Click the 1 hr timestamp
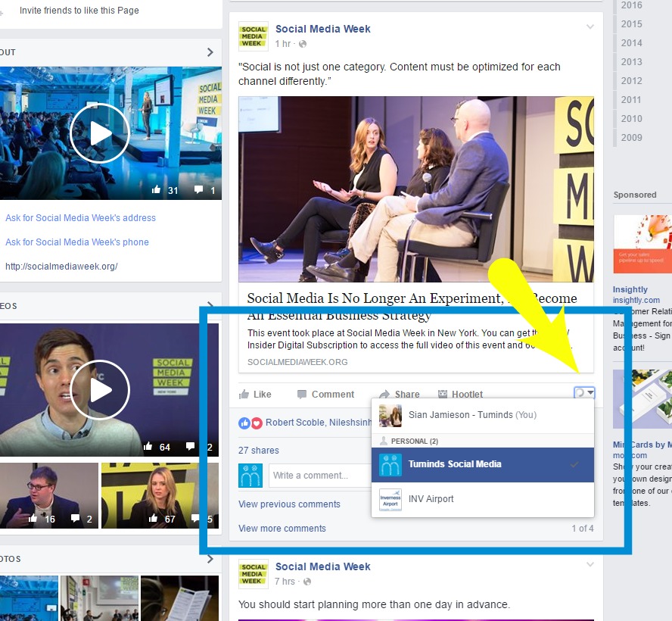Viewport: 672px width, 621px height. point(283,44)
